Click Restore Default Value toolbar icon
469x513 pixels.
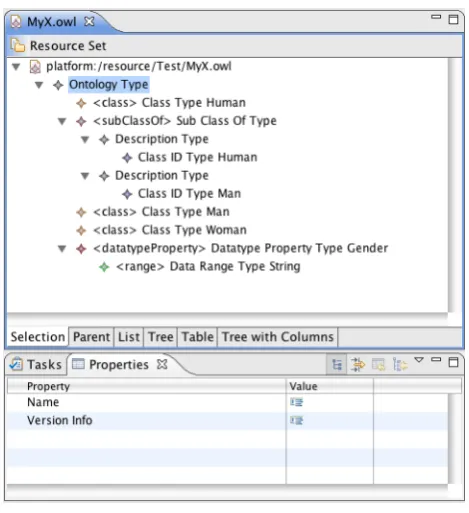(379, 365)
